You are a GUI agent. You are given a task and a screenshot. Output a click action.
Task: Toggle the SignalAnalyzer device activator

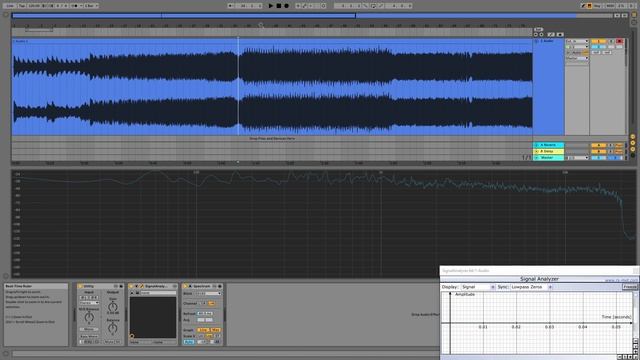[x=130, y=286]
